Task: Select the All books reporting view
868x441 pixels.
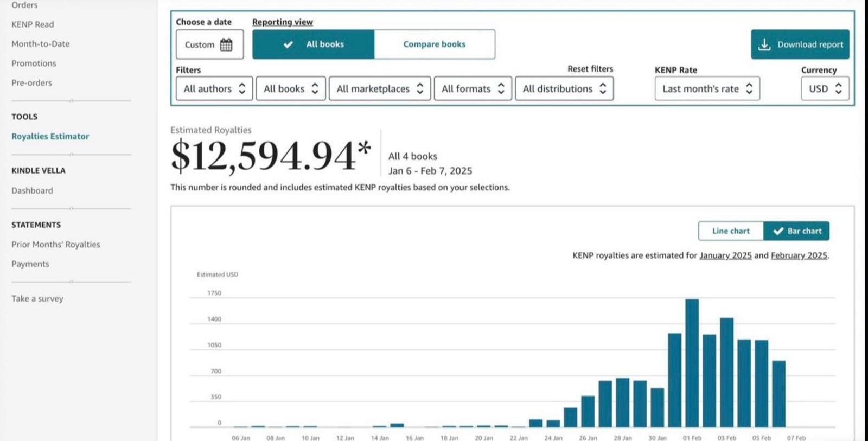Action: 314,44
